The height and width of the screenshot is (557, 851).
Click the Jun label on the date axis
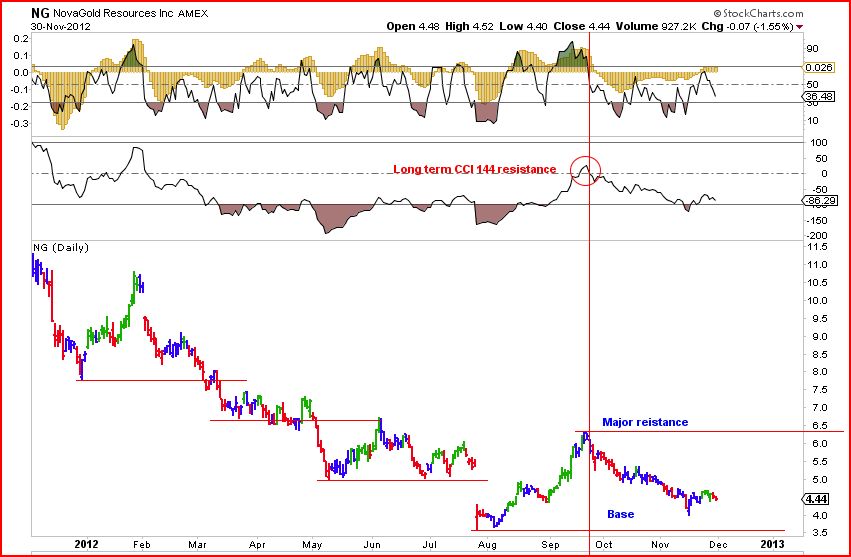(x=372, y=544)
